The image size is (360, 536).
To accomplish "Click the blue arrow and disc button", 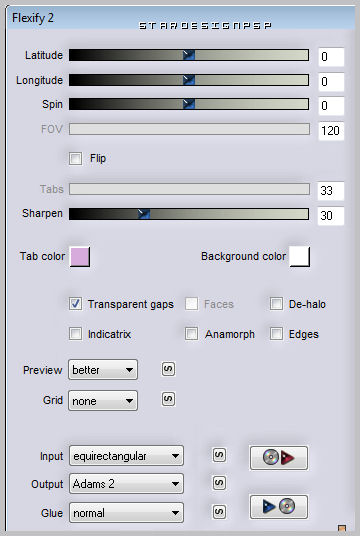I will [279, 507].
